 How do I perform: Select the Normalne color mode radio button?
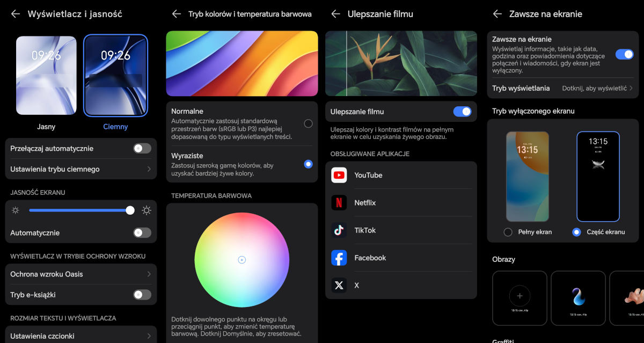pyautogui.click(x=308, y=123)
